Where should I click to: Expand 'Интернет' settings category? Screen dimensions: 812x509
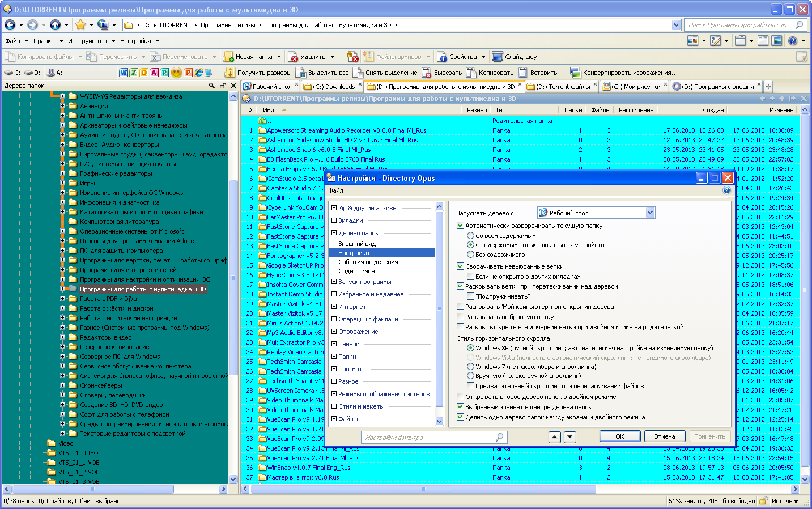(x=334, y=307)
